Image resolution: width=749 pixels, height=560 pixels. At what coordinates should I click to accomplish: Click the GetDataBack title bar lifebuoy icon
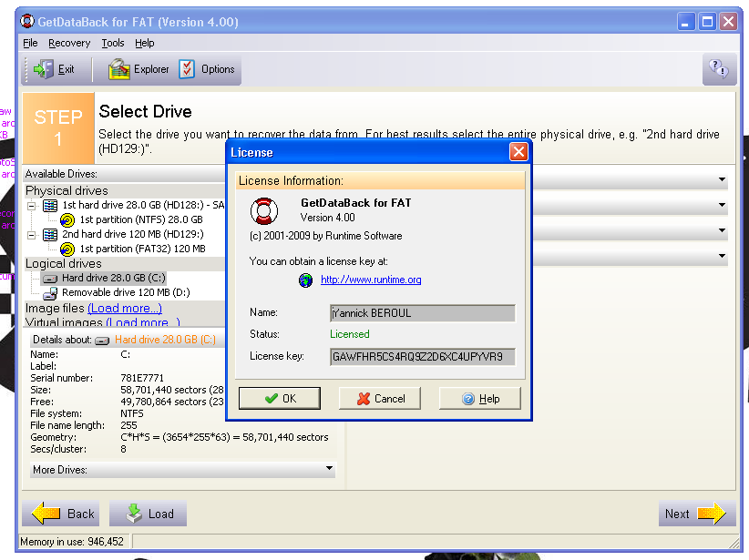click(27, 22)
